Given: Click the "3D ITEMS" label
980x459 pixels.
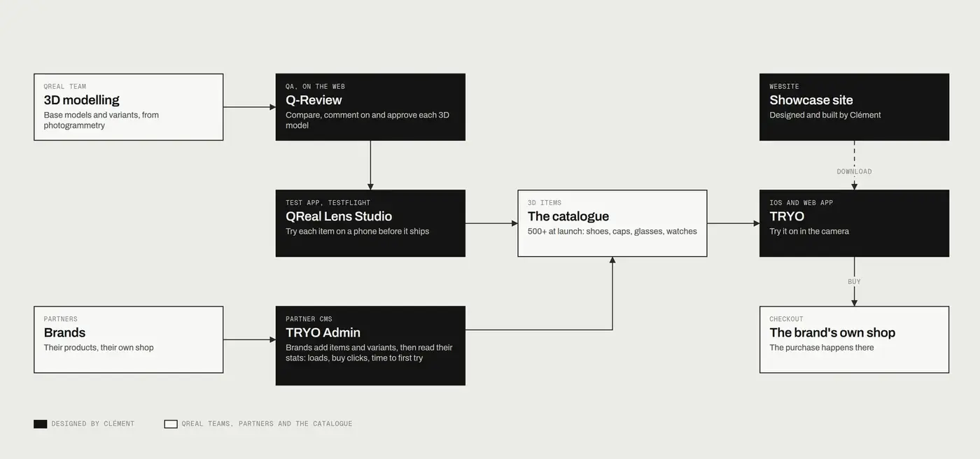Looking at the screenshot, I should point(545,203).
